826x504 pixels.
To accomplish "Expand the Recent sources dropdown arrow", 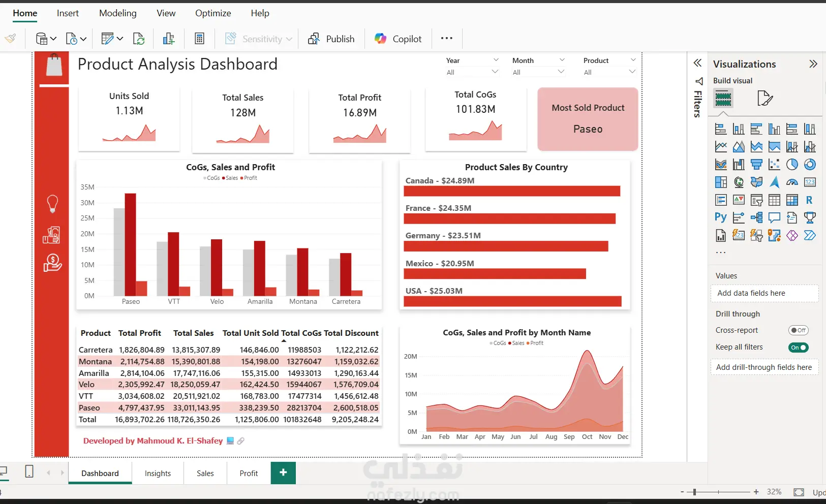I will coord(83,39).
